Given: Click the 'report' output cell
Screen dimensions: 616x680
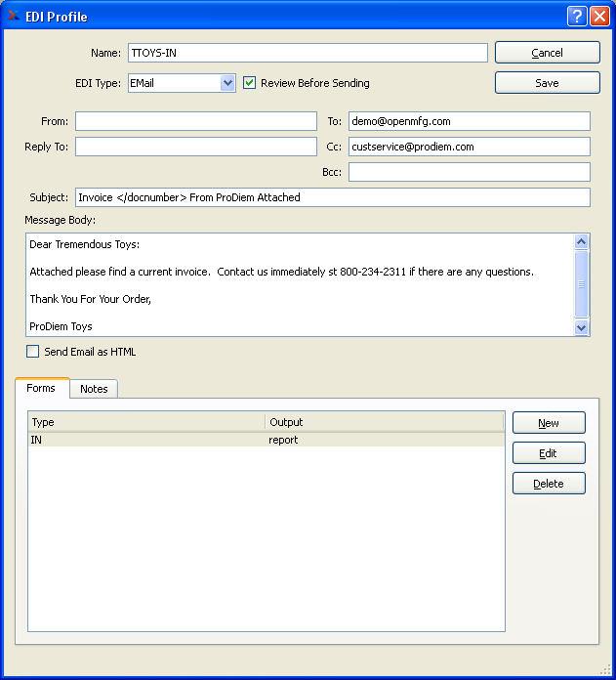Looking at the screenshot, I should click(x=283, y=440).
